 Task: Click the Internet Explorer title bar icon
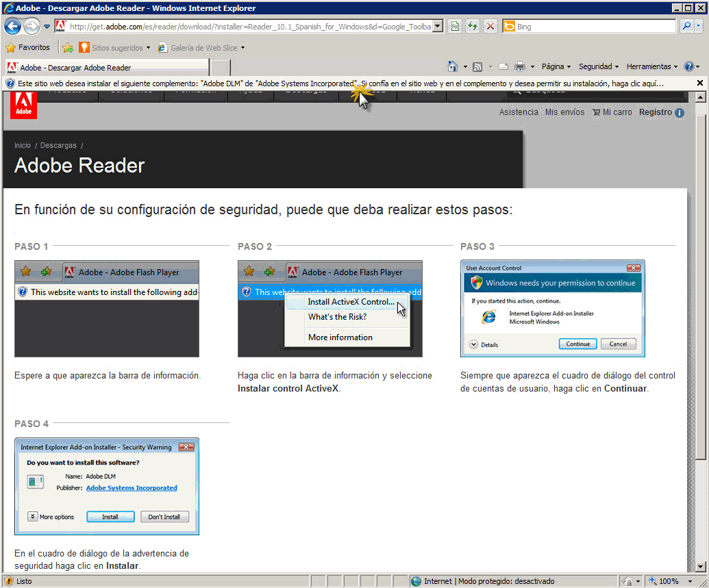(x=9, y=8)
